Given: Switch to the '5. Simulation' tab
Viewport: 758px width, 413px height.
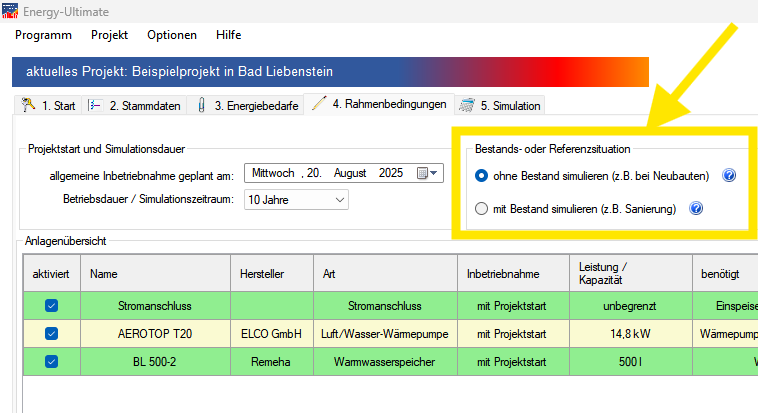Looking at the screenshot, I should pos(500,105).
